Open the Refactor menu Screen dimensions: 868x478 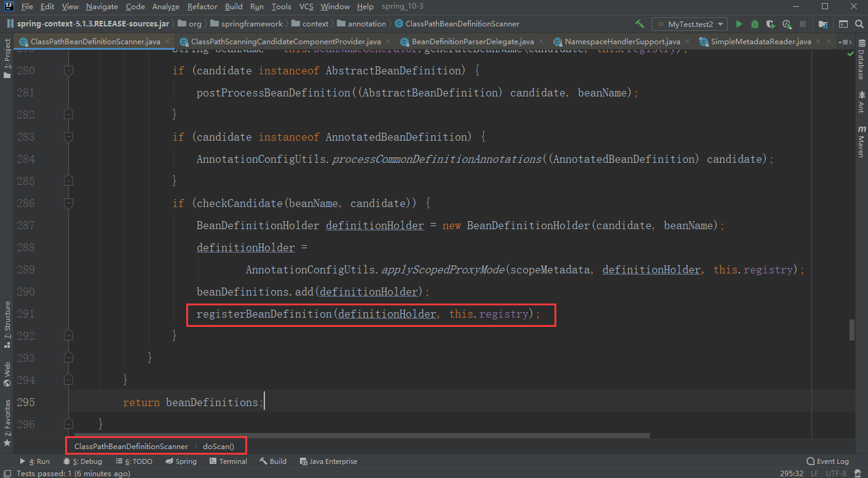pos(202,7)
